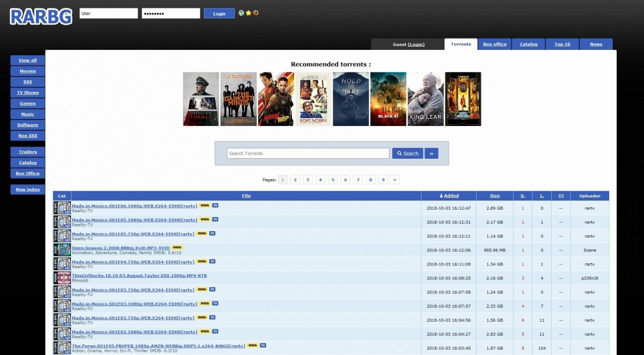Click the password input field
This screenshot has width=644, height=355.
point(171,13)
